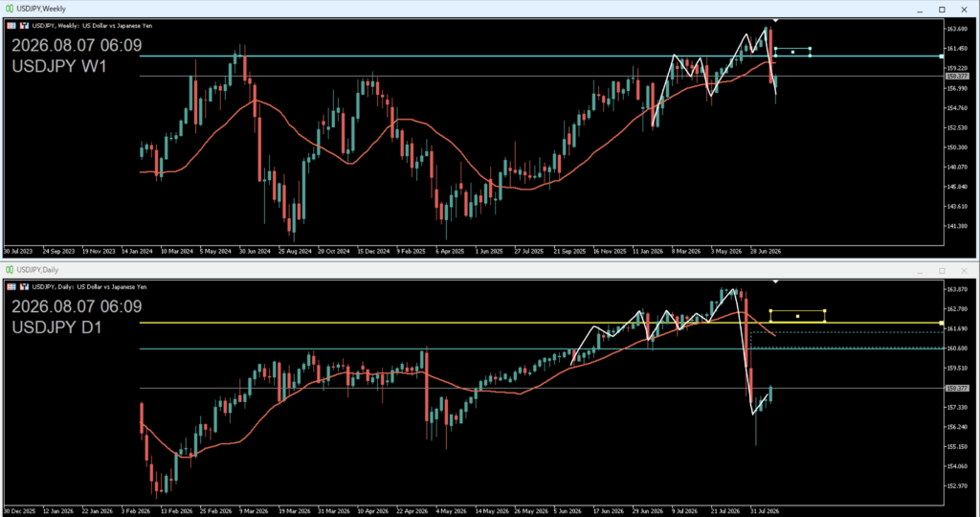Click '31 Jul 2026' on Daily time axis
This screenshot has width=980, height=517.
[x=765, y=510]
